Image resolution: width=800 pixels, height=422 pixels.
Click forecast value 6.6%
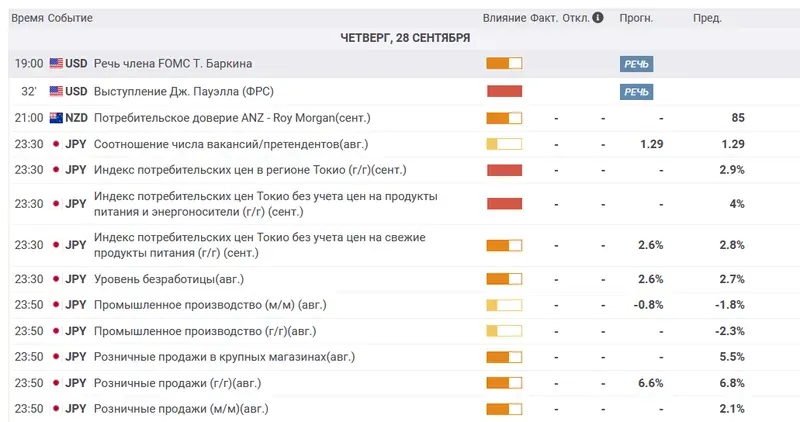[651, 383]
